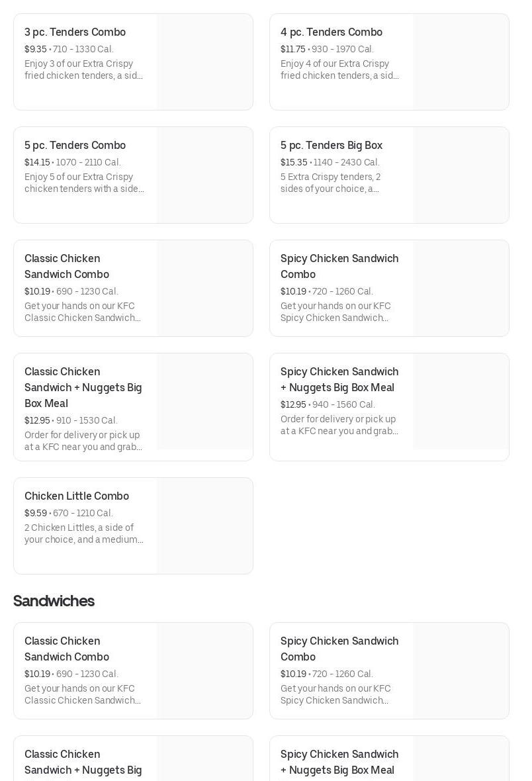Image resolution: width=532 pixels, height=781 pixels.
Task: Click the Chicken Little Combo image thumbnail
Action: [204, 526]
